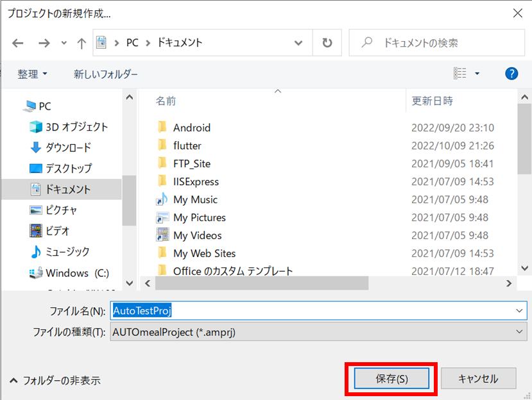Open the file name history dropdown

click(x=519, y=310)
